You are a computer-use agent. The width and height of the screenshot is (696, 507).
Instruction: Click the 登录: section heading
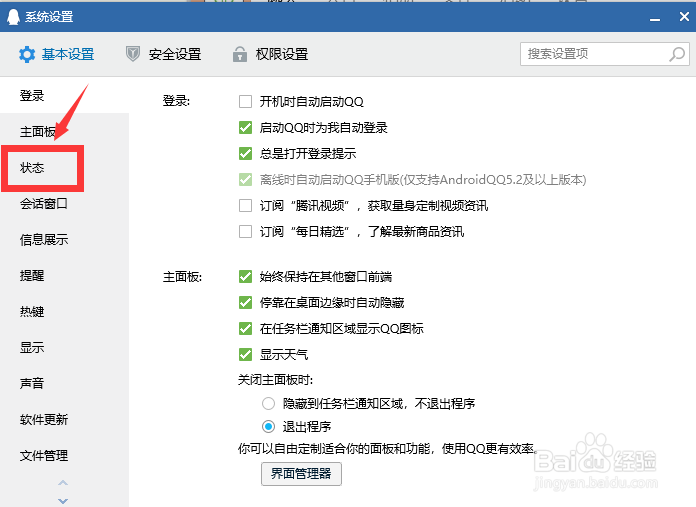[x=176, y=101]
